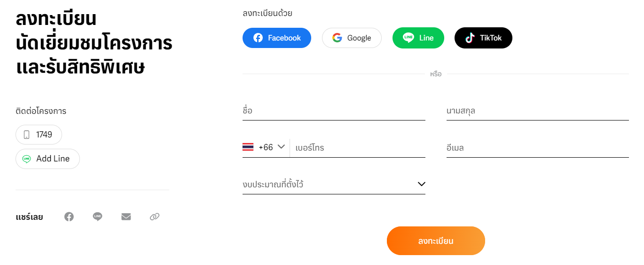Viewport: 644px width, 265px height.
Task: Click the นามสกุล last name field
Action: click(x=538, y=111)
